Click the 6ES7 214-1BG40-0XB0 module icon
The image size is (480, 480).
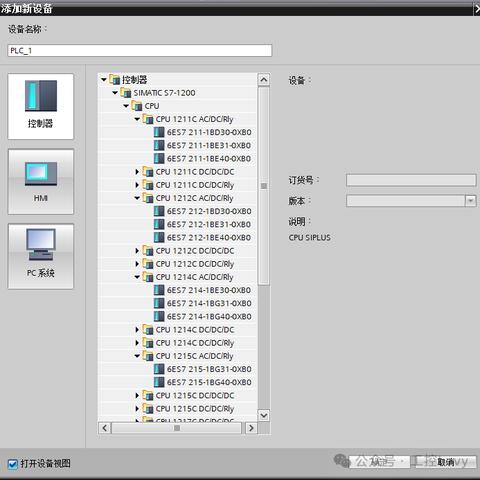pos(159,316)
